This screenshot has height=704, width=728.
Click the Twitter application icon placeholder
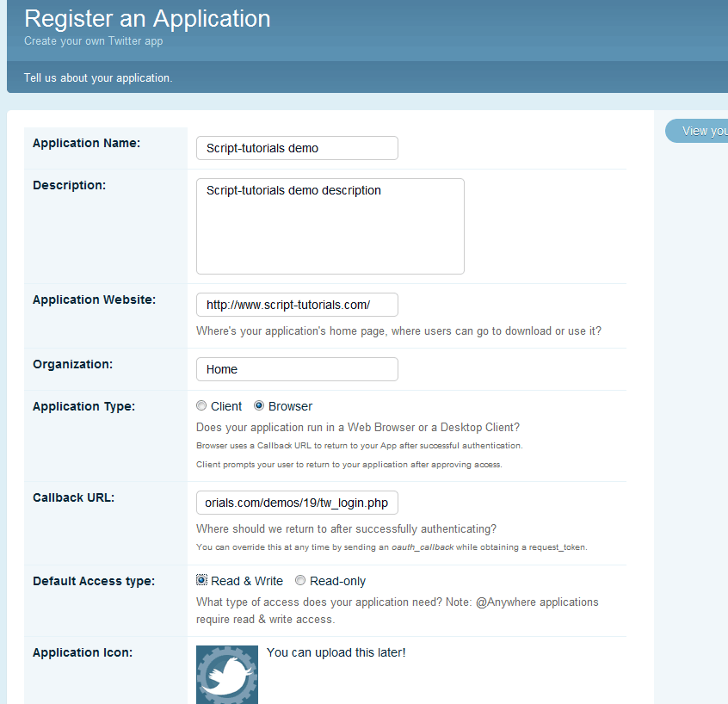click(x=227, y=674)
